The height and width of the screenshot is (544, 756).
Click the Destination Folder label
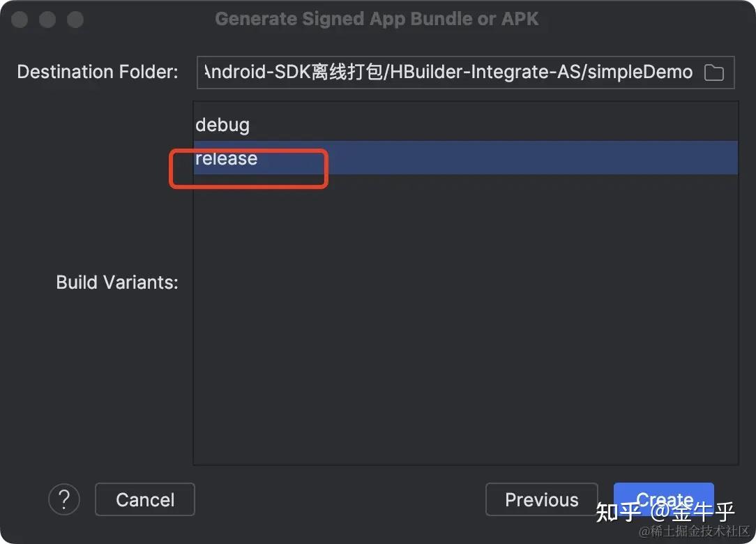[x=98, y=72]
